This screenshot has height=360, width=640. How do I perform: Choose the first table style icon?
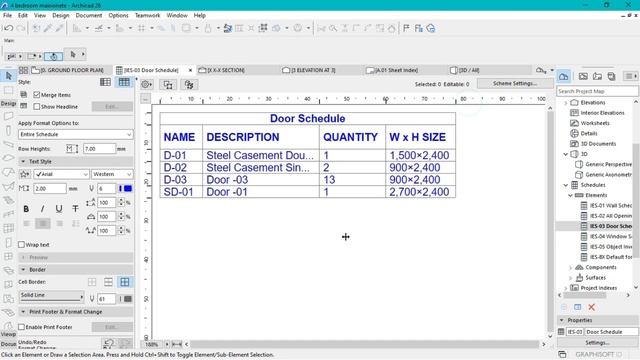(x=105, y=82)
